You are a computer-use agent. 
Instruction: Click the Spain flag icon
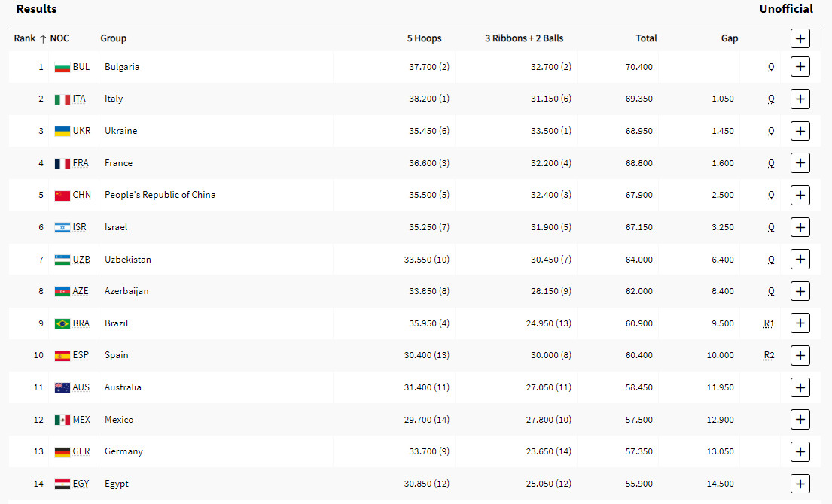[62, 356]
